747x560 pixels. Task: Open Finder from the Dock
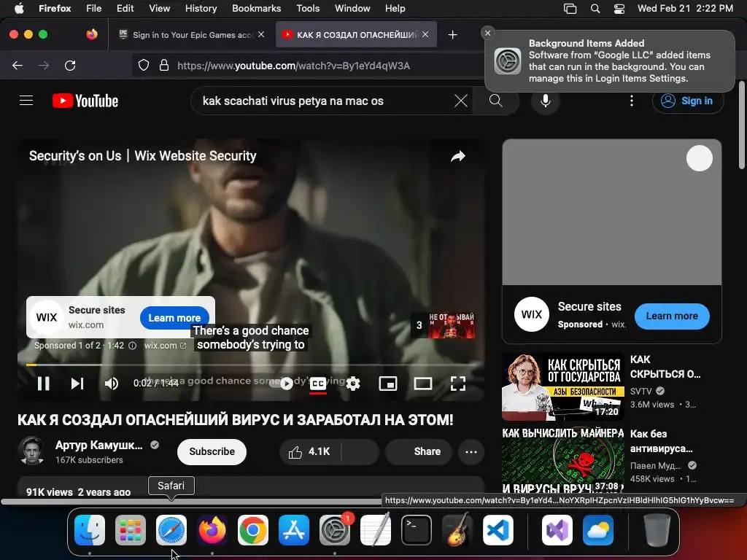[x=90, y=530]
